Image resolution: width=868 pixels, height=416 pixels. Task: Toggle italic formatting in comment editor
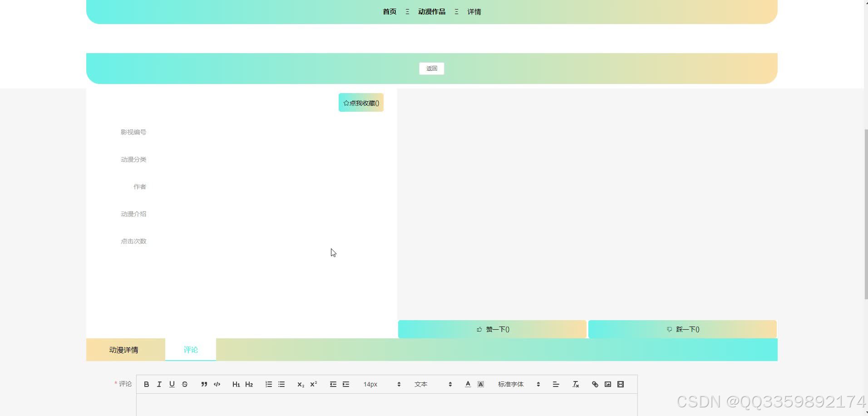pyautogui.click(x=159, y=384)
